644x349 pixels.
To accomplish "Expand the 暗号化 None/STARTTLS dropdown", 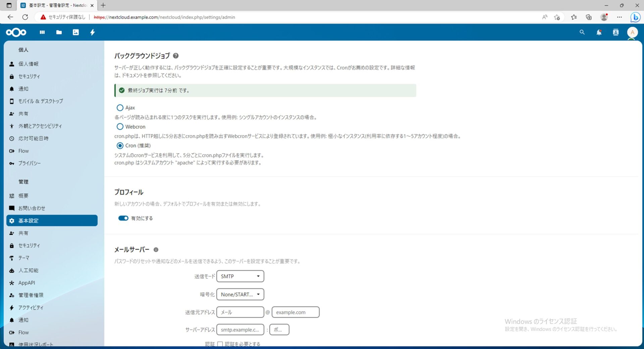I will pyautogui.click(x=240, y=294).
